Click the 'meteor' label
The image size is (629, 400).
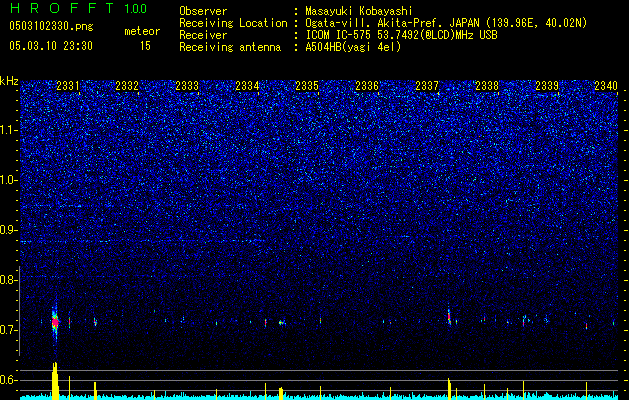(142, 31)
